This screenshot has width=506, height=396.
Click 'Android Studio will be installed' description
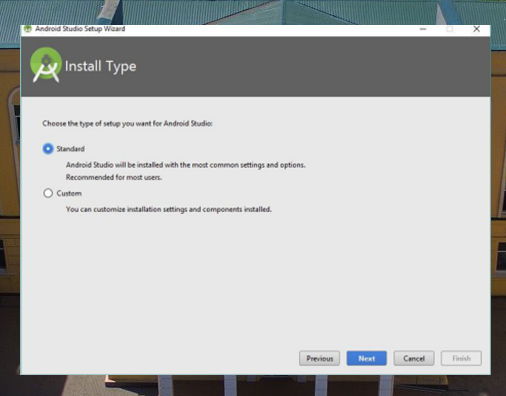point(186,165)
